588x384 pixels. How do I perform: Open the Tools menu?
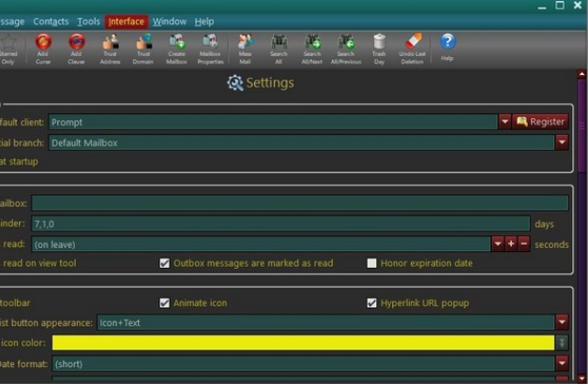[x=88, y=22]
